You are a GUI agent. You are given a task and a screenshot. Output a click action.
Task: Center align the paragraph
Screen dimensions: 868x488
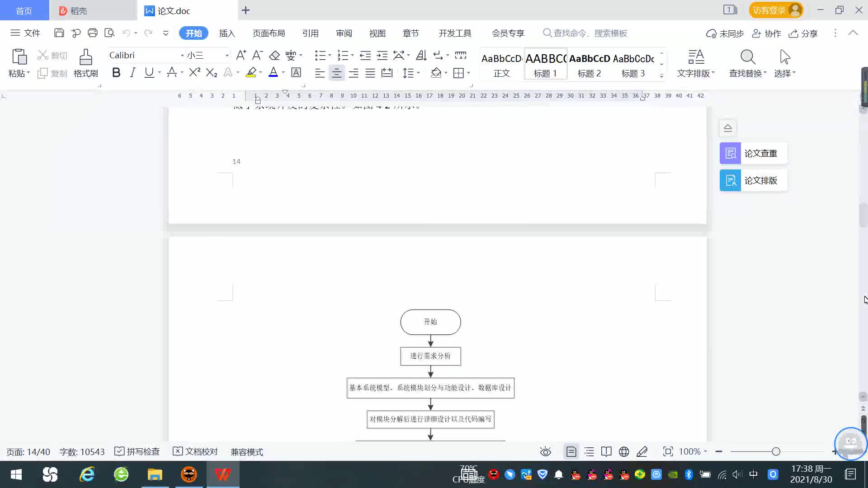coord(336,73)
